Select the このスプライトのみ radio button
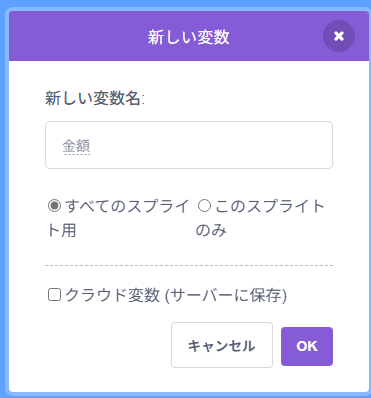The width and height of the screenshot is (371, 398). coord(204,206)
